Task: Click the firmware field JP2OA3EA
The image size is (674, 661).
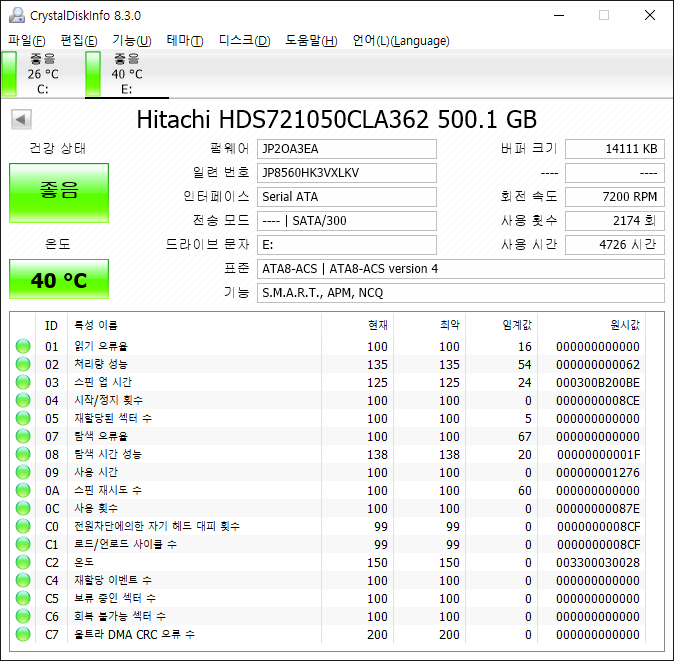Action: point(346,149)
